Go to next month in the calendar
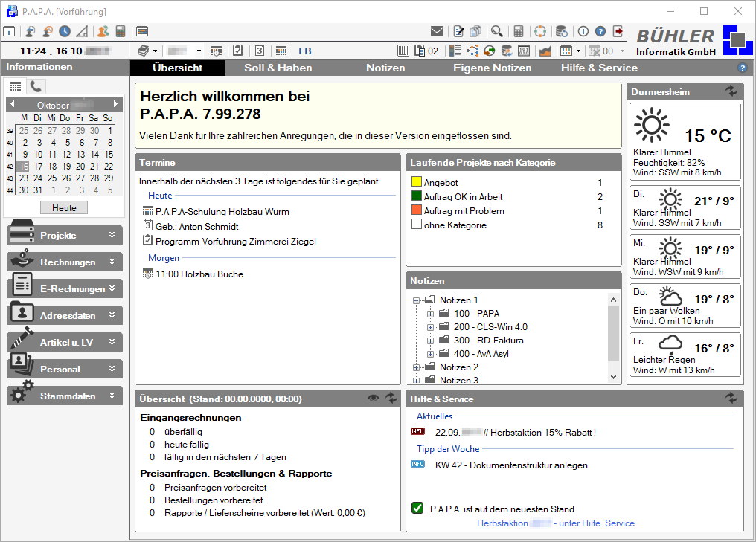The height and width of the screenshot is (542, 756). [115, 103]
